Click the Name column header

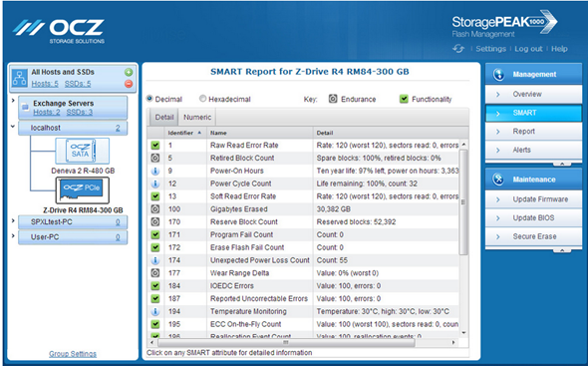(x=259, y=133)
